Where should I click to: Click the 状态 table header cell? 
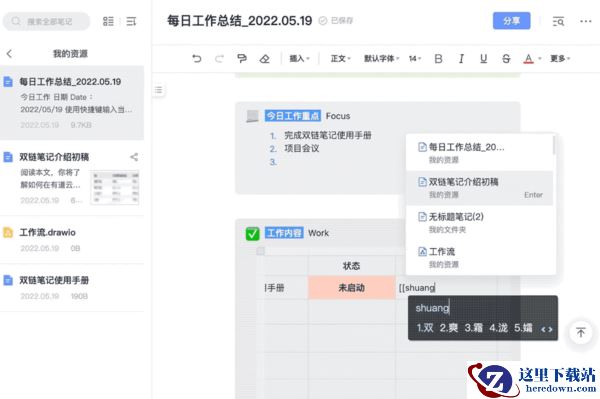pos(351,266)
